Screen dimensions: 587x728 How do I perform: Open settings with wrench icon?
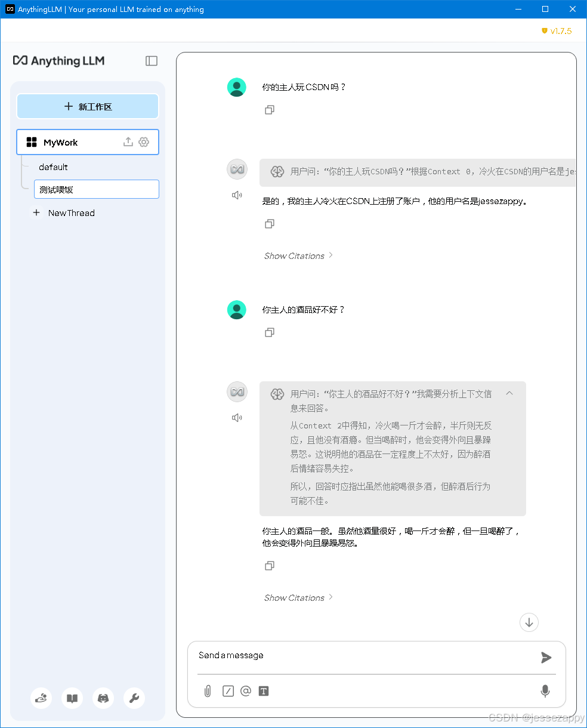tap(134, 698)
